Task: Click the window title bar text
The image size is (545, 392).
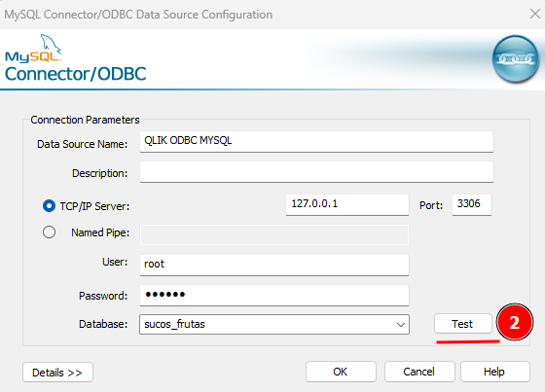Action: click(138, 15)
